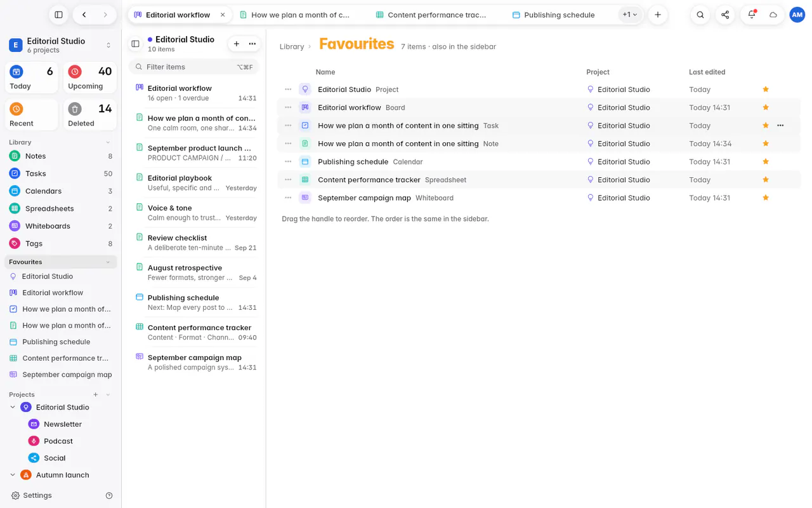Open Spreadsheets in the Library
The image size is (812, 508).
(61, 208)
